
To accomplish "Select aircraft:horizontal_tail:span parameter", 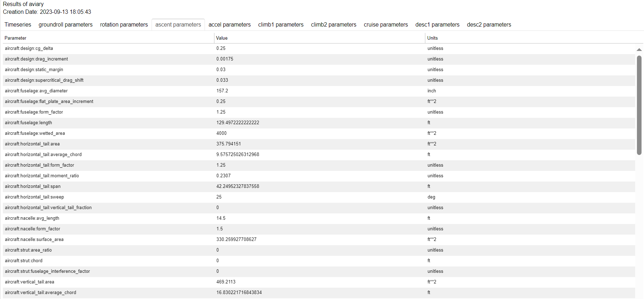I will click(33, 186).
